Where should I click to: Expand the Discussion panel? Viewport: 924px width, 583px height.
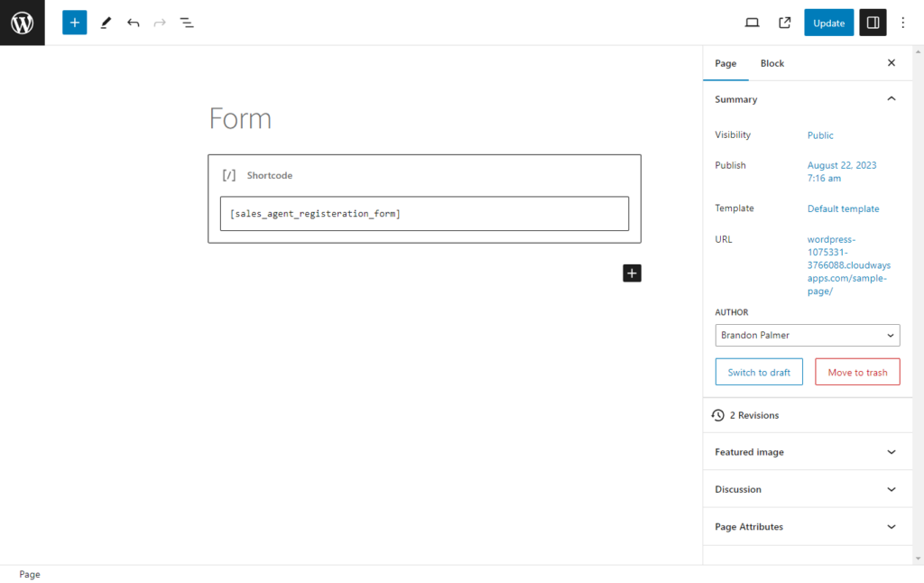pos(808,489)
